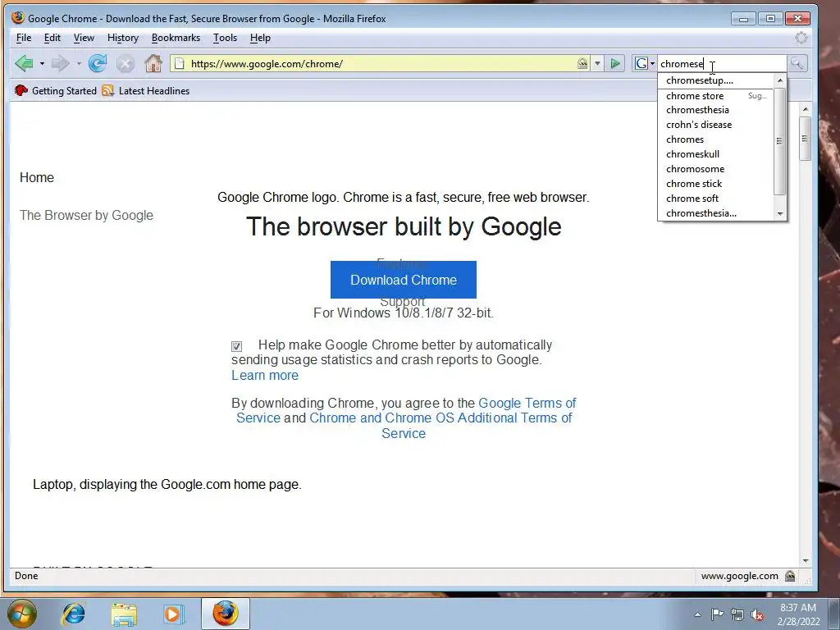Click the Stop loading icon
This screenshot has width=840, height=630.
126,64
